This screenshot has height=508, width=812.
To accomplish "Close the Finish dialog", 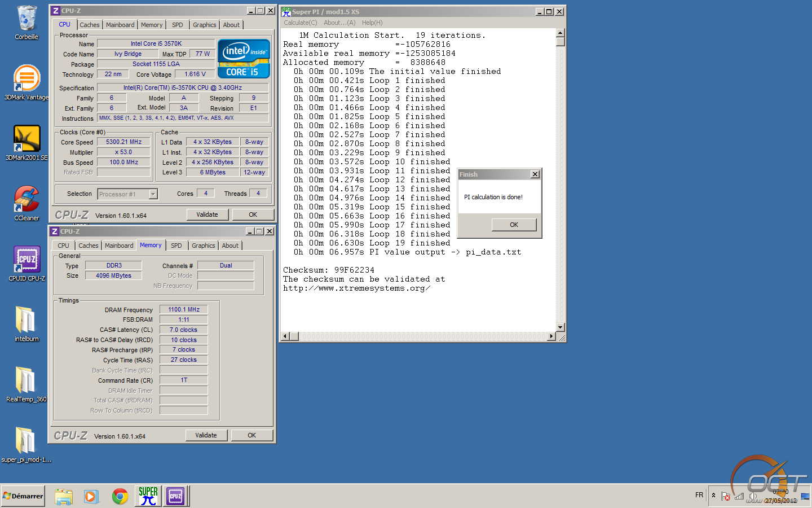I will click(535, 174).
